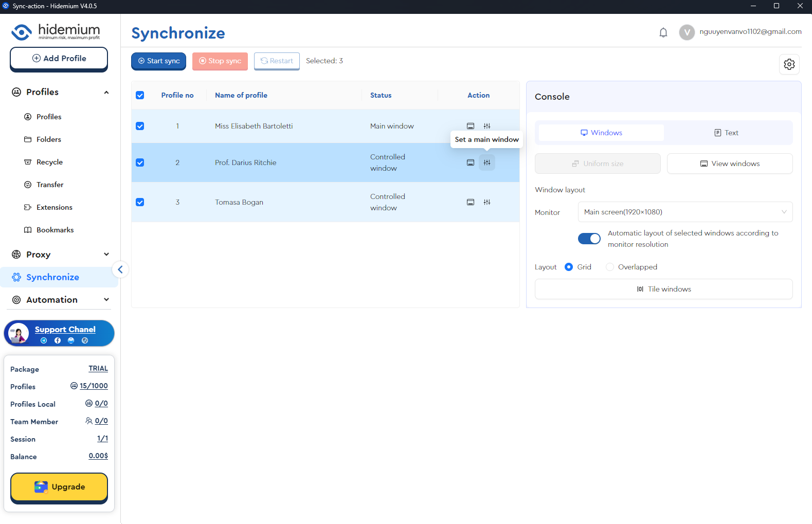This screenshot has height=524, width=812.
Task: Switch to the Text tab
Action: pyautogui.click(x=726, y=133)
